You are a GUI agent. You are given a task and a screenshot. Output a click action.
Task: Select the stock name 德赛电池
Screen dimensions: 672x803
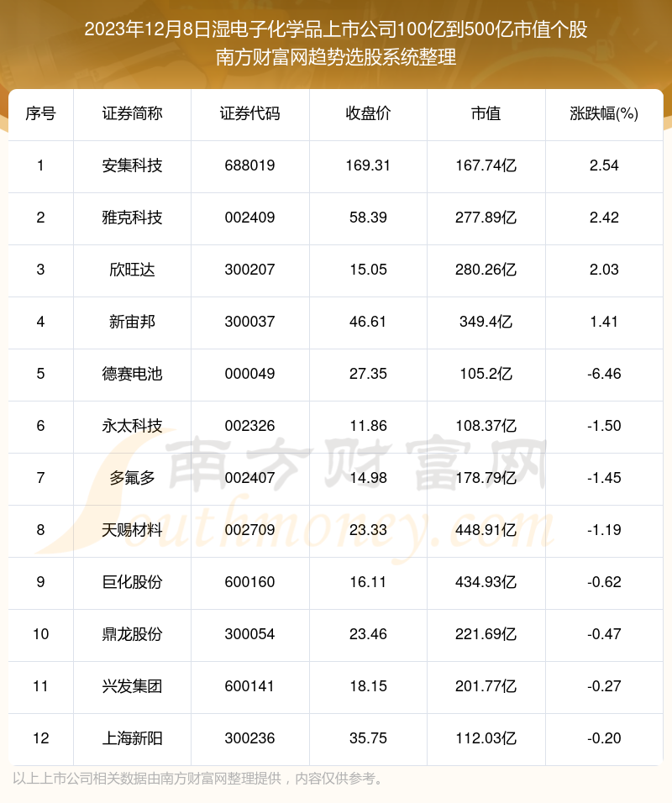pos(132,374)
